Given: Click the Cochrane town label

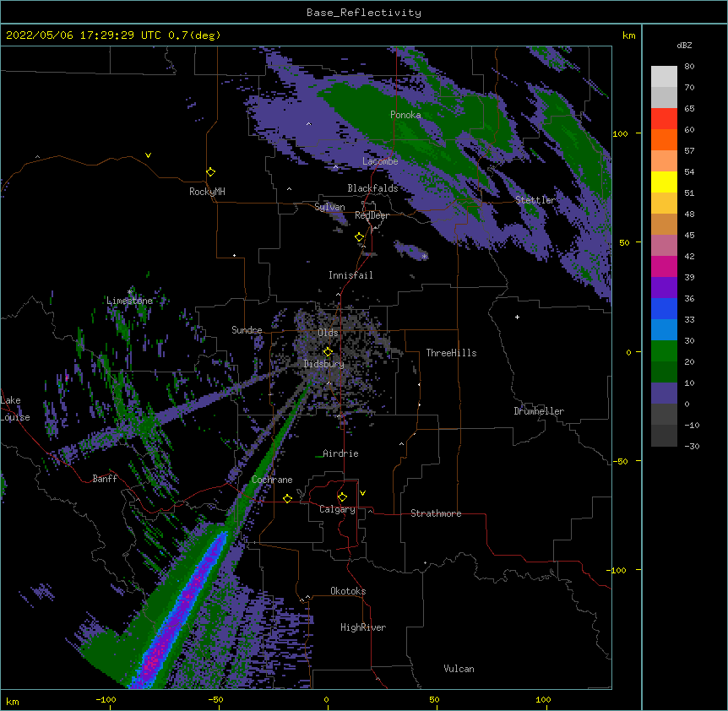Looking at the screenshot, I should click(272, 480).
